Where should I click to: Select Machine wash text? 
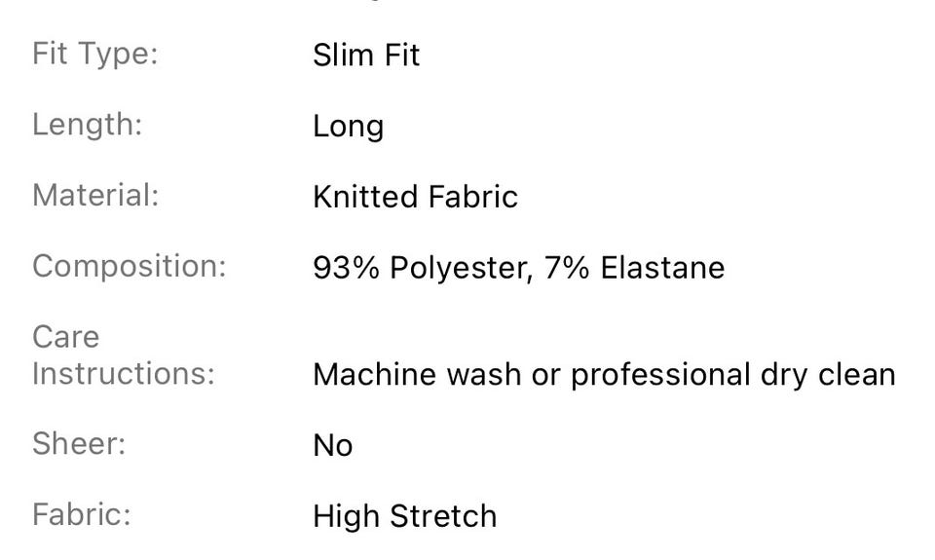[418, 375]
